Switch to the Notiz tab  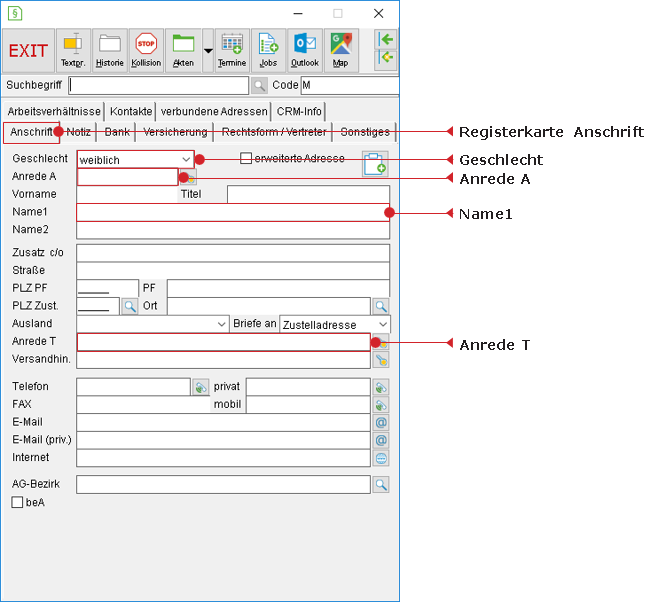click(x=79, y=132)
